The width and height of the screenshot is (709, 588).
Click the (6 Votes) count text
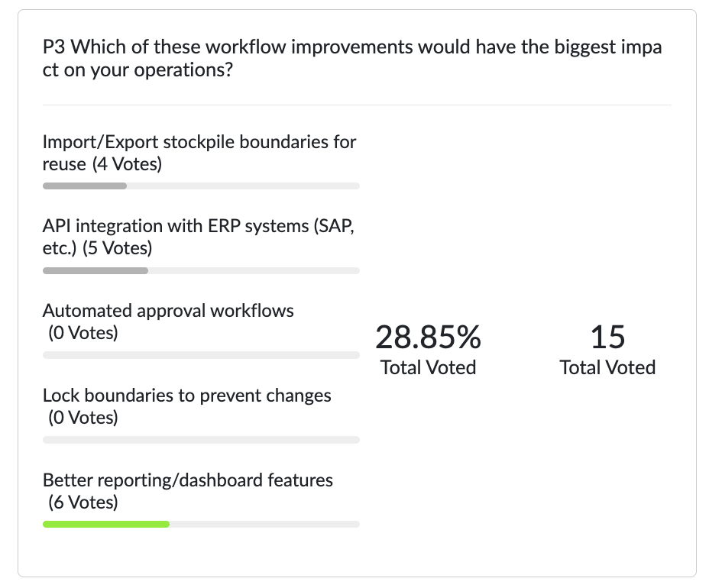point(83,502)
